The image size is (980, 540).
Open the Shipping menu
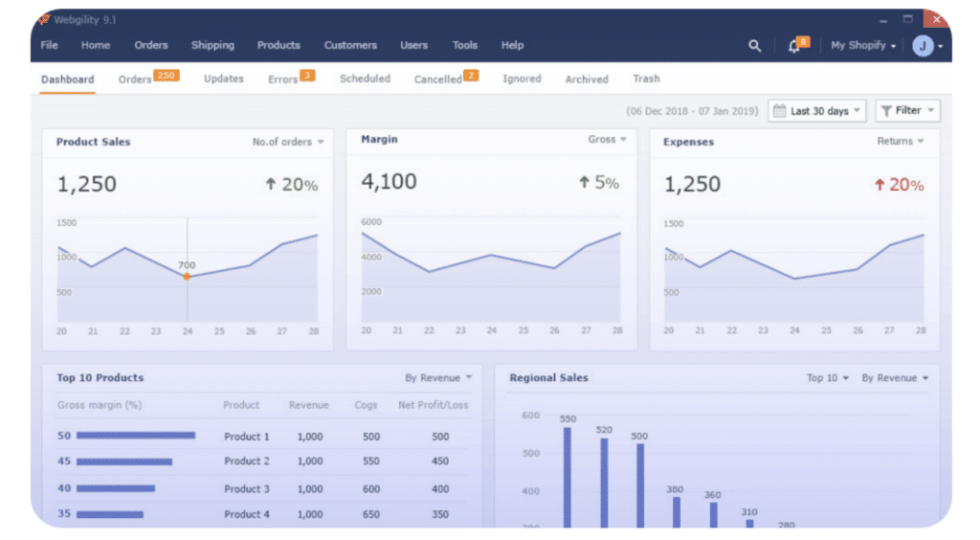(x=213, y=45)
